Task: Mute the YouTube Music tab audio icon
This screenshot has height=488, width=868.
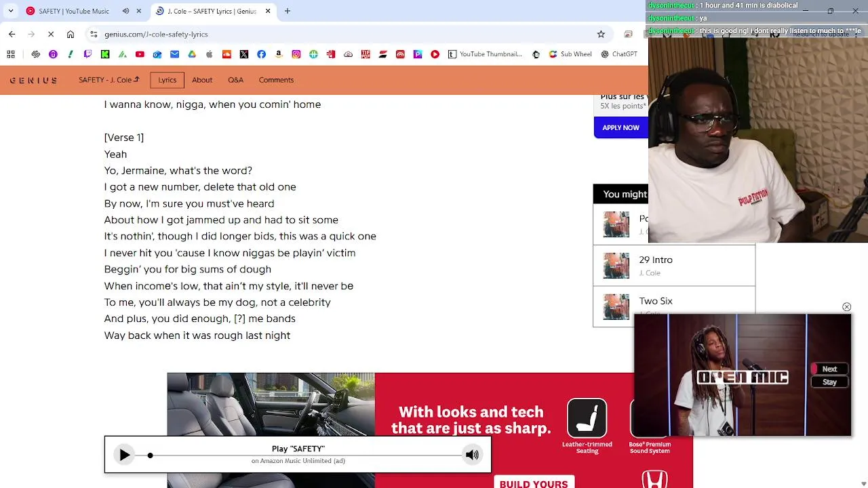Action: pos(125,11)
